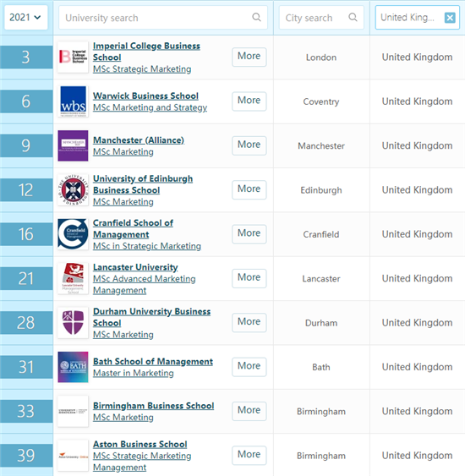465x476 pixels.
Task: Select the rank 28 cell
Action: point(26,323)
